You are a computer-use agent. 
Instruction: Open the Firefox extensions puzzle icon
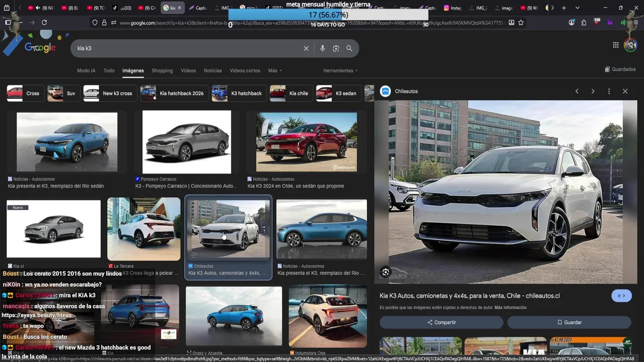click(x=584, y=23)
